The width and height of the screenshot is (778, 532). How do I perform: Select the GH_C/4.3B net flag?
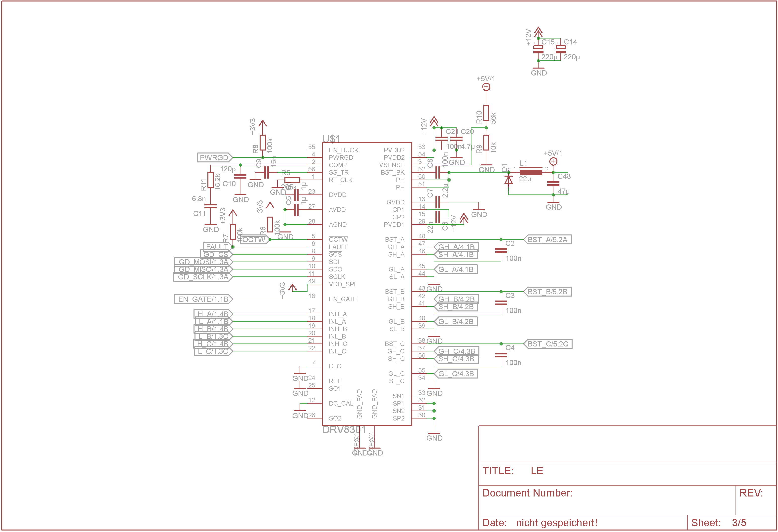457,351
